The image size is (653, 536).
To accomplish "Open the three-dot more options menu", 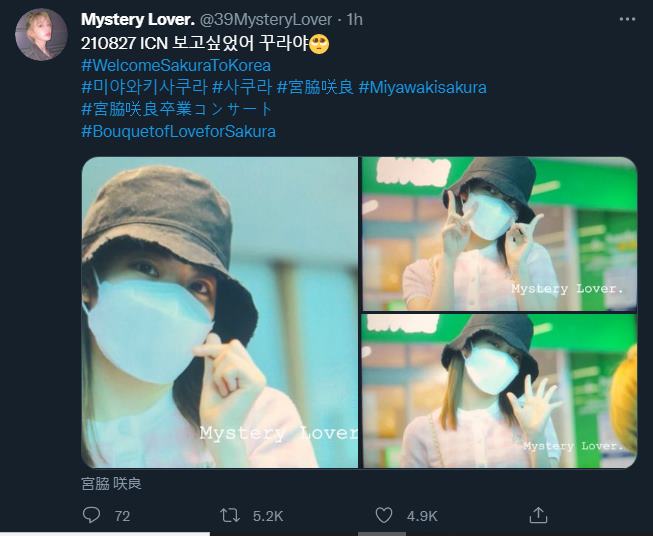I will [x=627, y=20].
